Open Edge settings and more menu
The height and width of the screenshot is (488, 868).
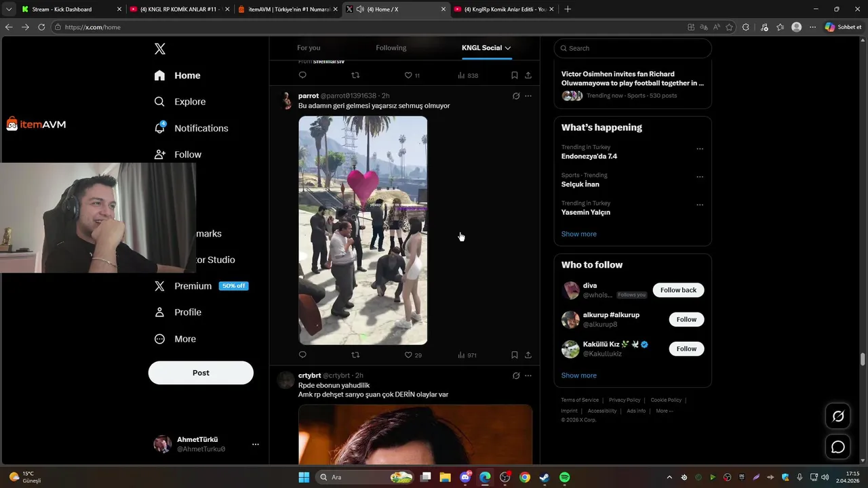click(812, 27)
